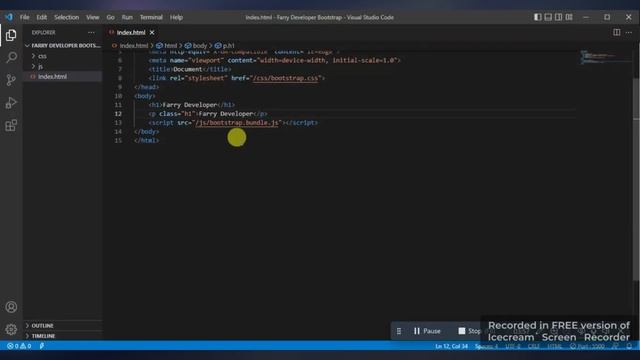The width and height of the screenshot is (640, 360).
Task: Open the Help menu
Action: [176, 17]
